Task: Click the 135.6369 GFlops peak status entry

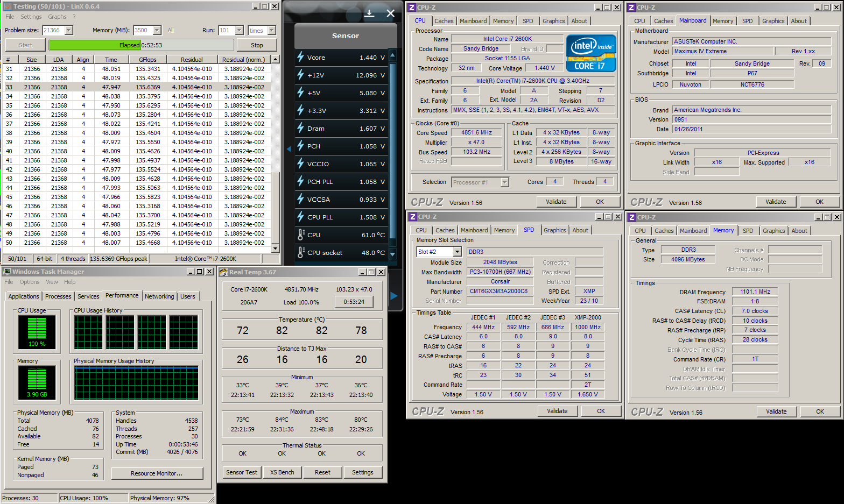Action: [x=118, y=259]
